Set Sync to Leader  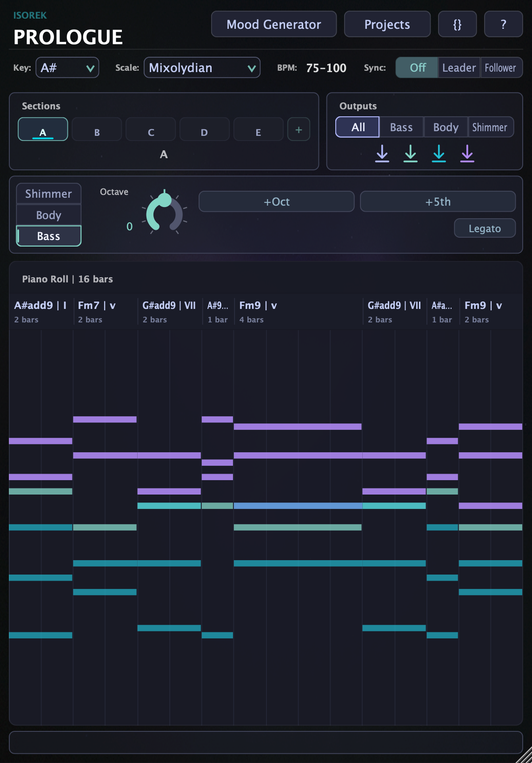pyautogui.click(x=459, y=68)
